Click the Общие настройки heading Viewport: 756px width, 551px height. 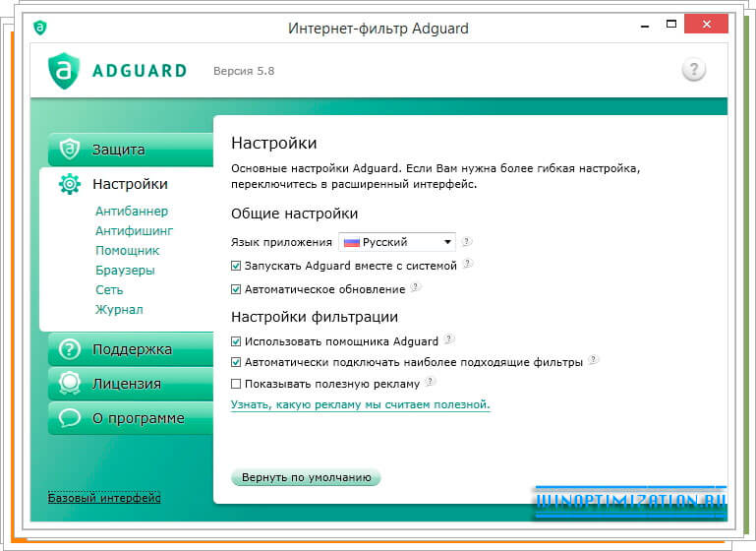pyautogui.click(x=295, y=214)
